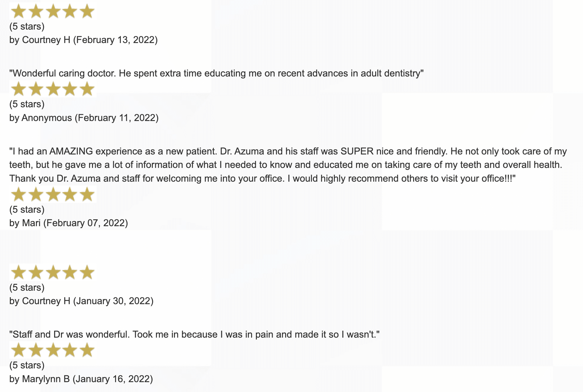Click the "Wonderful caring doctor" review text
583x392 pixels.
[216, 73]
